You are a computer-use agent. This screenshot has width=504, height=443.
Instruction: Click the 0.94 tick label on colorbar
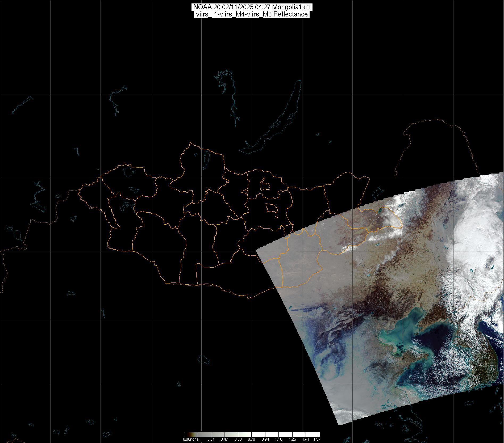coord(265,440)
